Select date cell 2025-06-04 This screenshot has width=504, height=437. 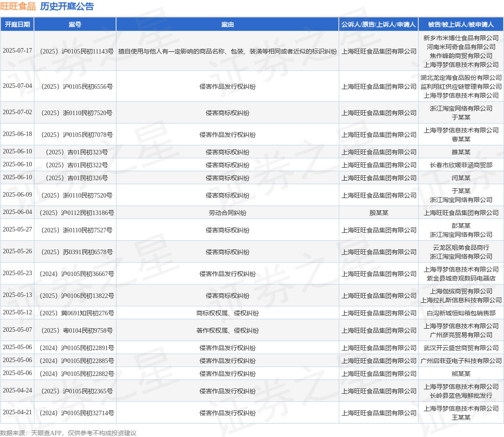pyautogui.click(x=17, y=212)
